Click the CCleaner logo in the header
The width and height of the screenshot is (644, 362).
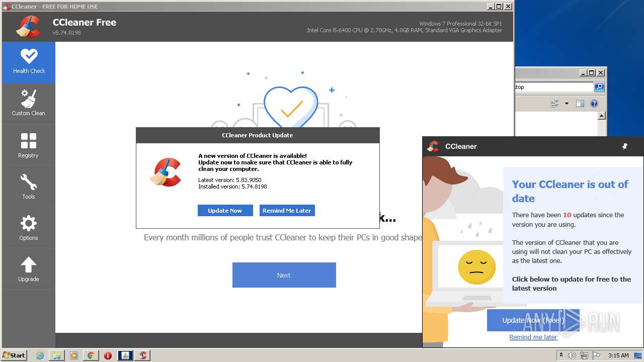click(x=28, y=27)
